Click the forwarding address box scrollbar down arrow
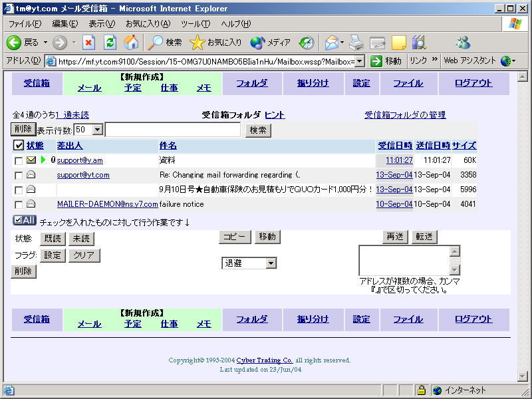 (455, 269)
